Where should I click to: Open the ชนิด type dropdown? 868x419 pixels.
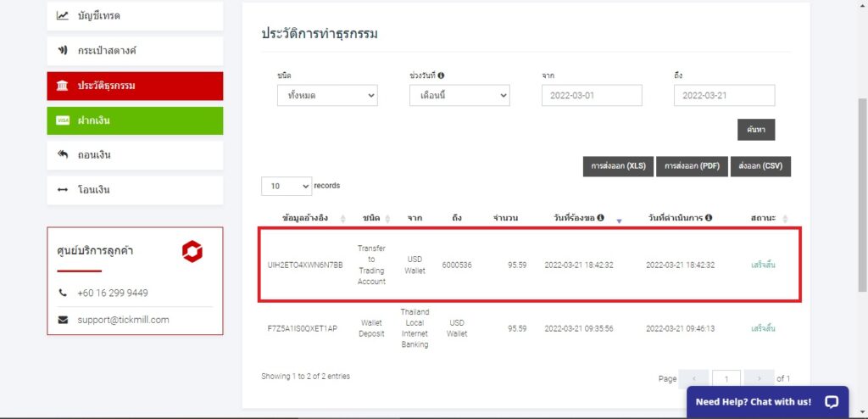click(327, 96)
